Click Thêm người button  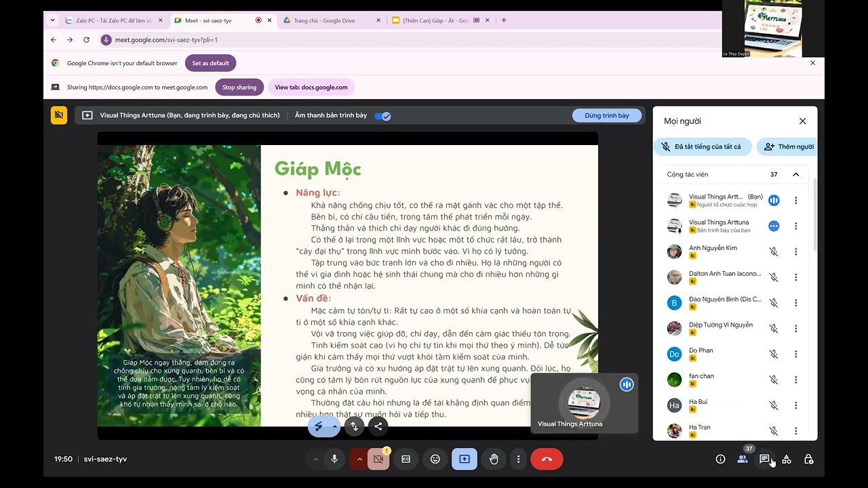(788, 146)
